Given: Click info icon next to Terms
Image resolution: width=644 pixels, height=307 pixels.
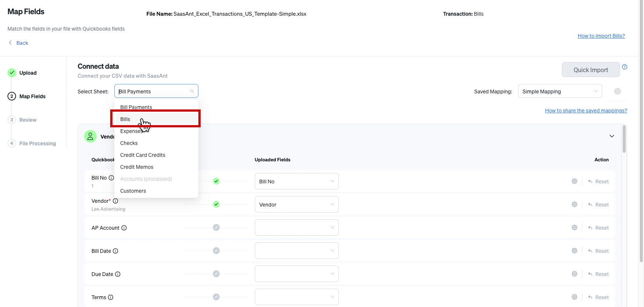Looking at the screenshot, I should coord(111,297).
